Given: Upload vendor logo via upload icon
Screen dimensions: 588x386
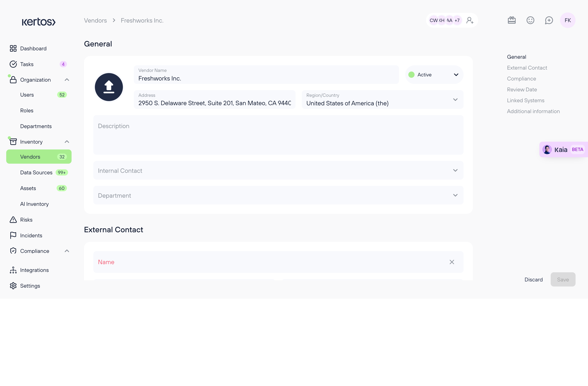Looking at the screenshot, I should pyautogui.click(x=109, y=87).
